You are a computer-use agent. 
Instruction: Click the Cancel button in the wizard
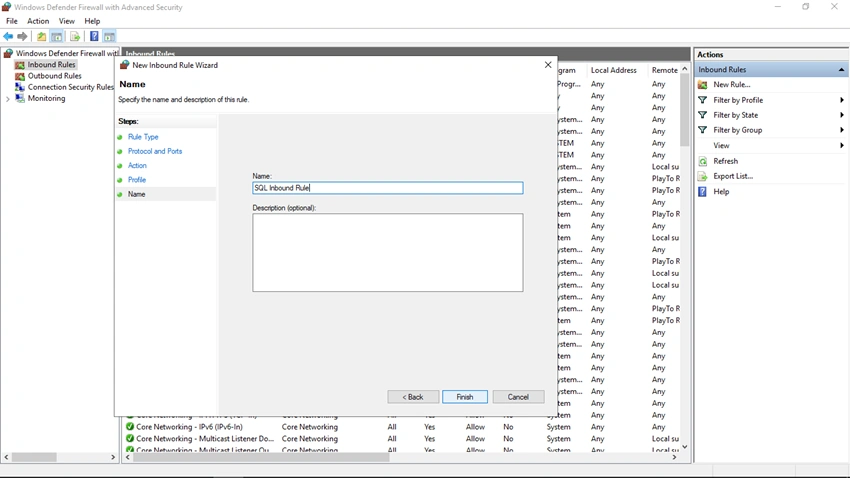[518, 397]
